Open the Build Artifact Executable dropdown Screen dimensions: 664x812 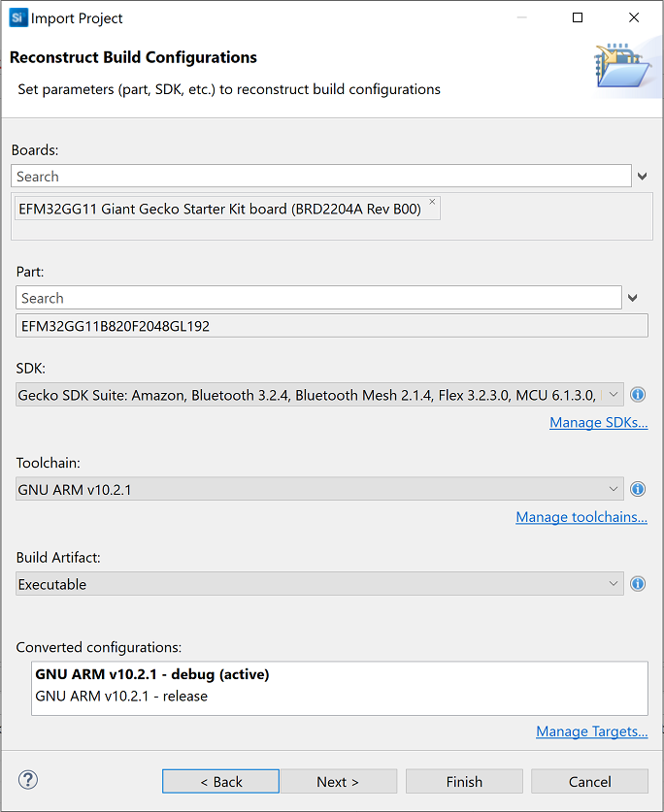coord(612,583)
